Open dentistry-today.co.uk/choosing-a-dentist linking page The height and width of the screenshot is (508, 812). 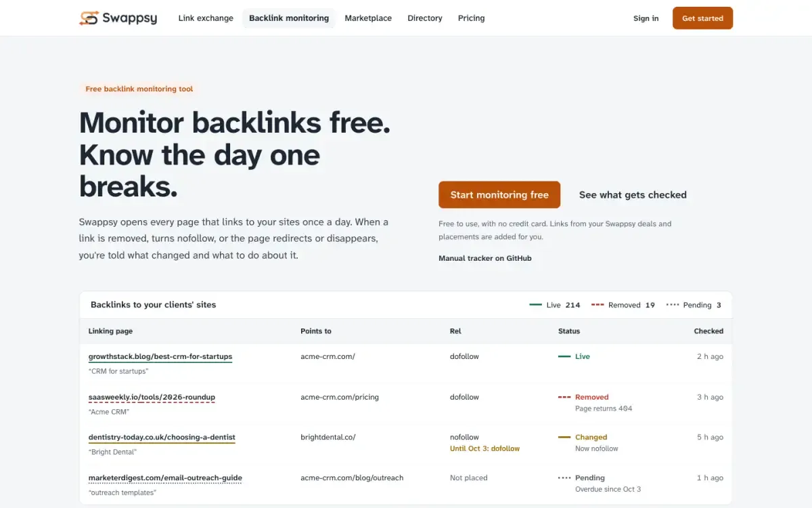click(162, 437)
